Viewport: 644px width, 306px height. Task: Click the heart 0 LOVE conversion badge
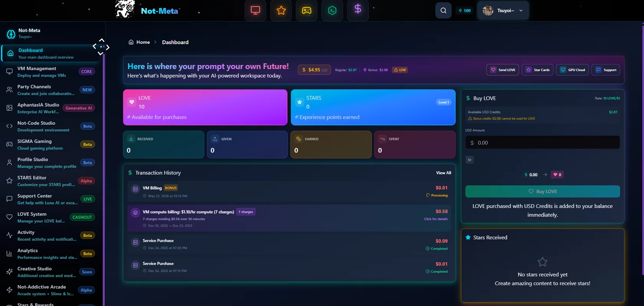557,175
